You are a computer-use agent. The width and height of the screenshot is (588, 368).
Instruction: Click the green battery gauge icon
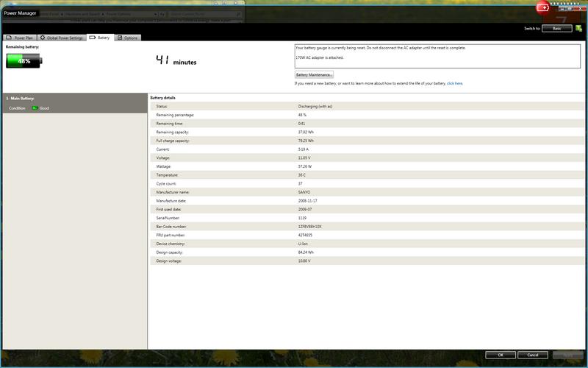(25, 61)
